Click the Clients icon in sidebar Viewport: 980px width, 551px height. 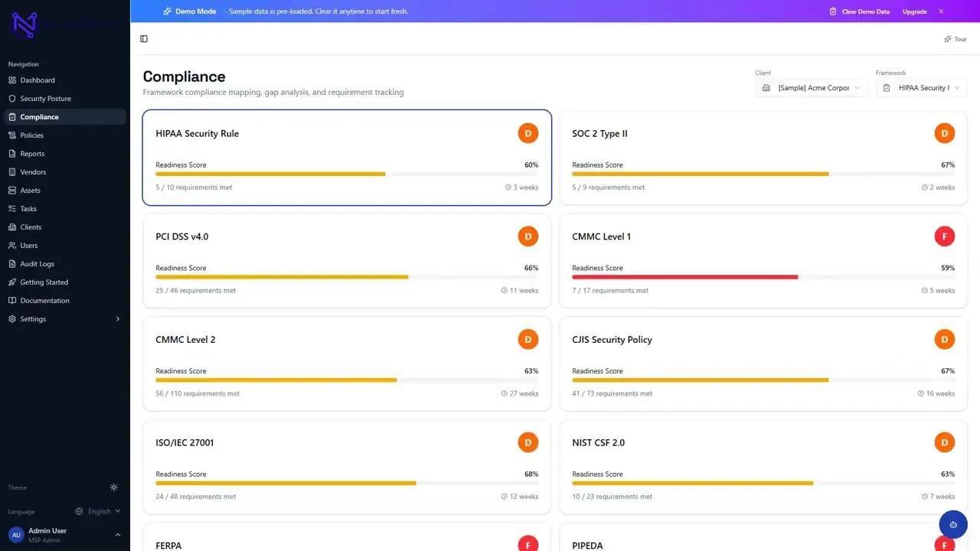point(12,227)
